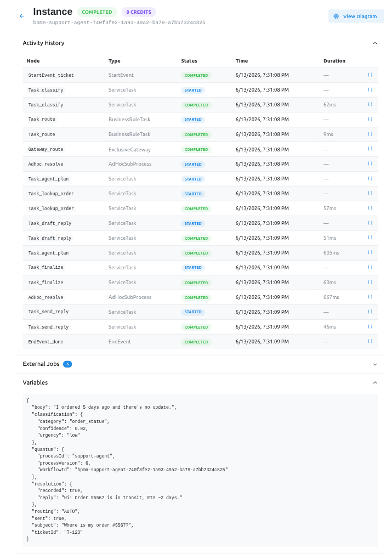The height and width of the screenshot is (559, 392).
Task: Click the Activity History heading
Action: pyautogui.click(x=43, y=43)
